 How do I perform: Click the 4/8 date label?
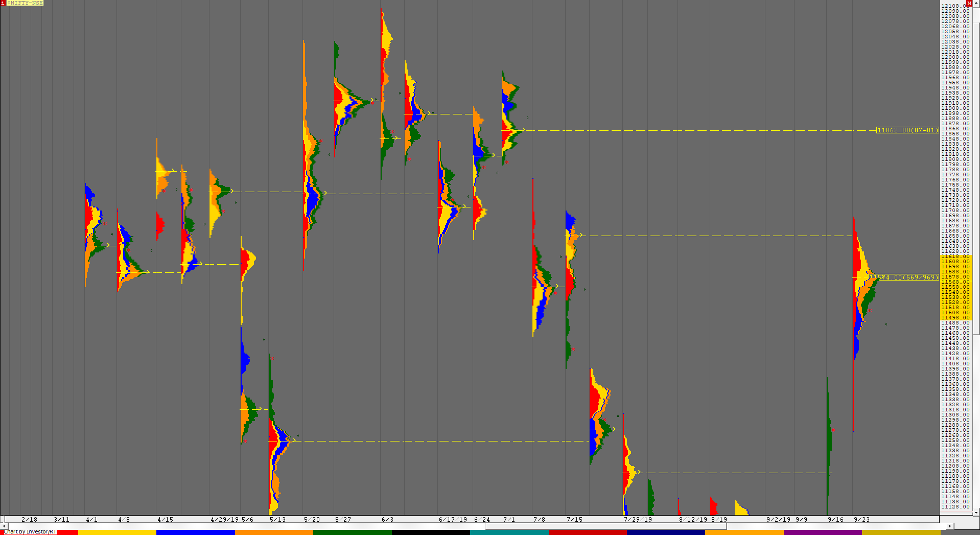[x=124, y=519]
